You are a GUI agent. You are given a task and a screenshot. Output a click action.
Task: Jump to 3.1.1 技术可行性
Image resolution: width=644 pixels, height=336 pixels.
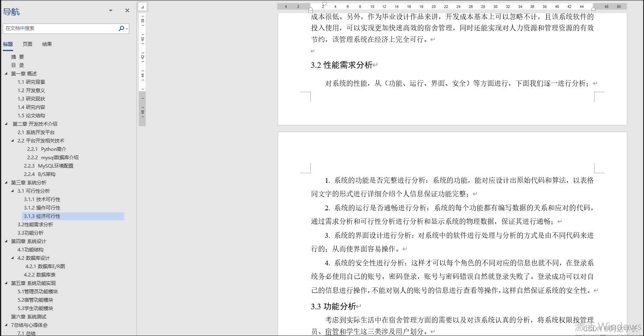pyautogui.click(x=42, y=199)
